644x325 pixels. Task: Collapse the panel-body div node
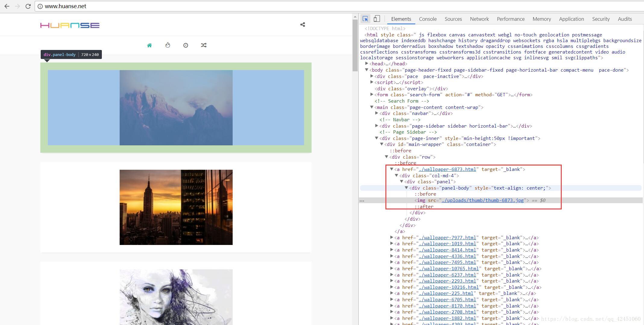click(x=407, y=188)
